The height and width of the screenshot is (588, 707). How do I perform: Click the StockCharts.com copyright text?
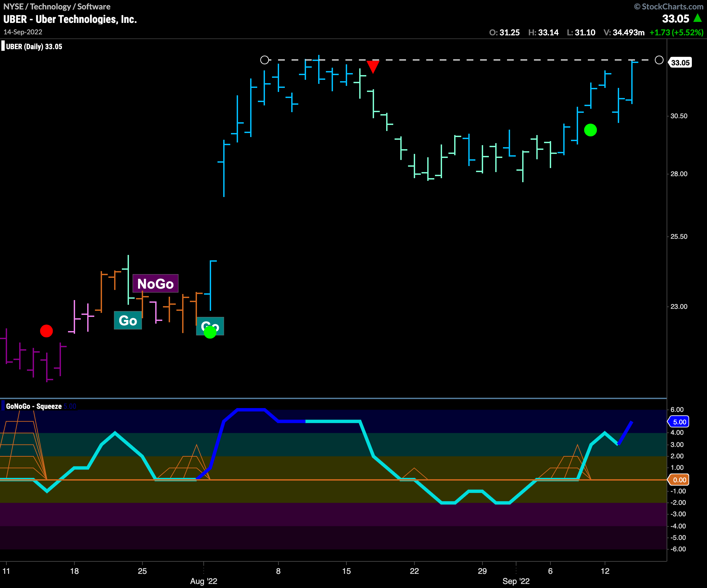click(669, 6)
